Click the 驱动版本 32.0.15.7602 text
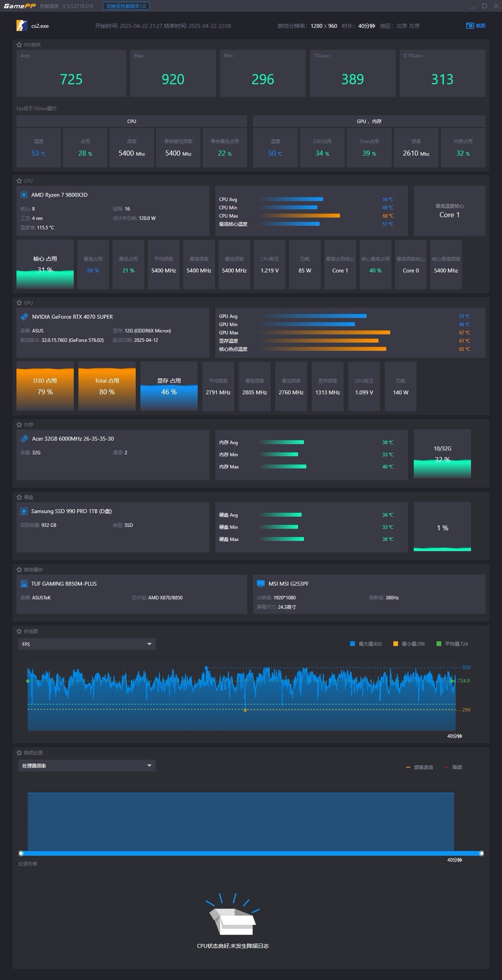The width and height of the screenshot is (502, 980). point(62,340)
